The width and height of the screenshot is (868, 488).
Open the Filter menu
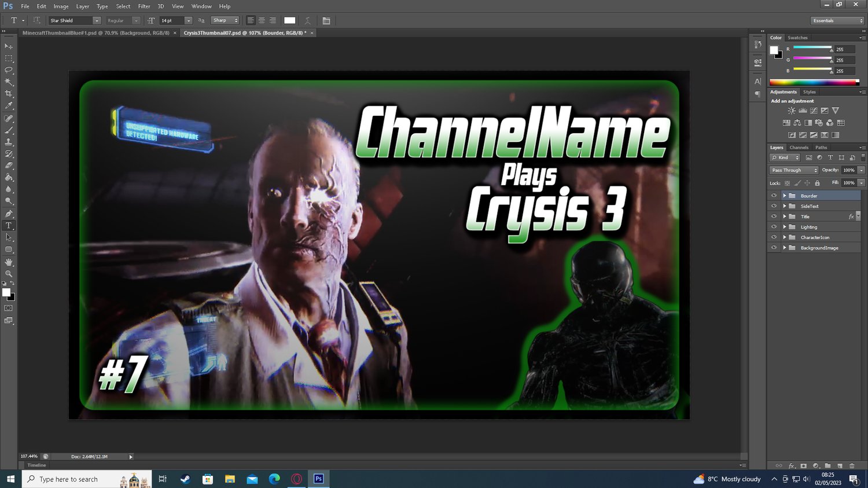click(144, 6)
